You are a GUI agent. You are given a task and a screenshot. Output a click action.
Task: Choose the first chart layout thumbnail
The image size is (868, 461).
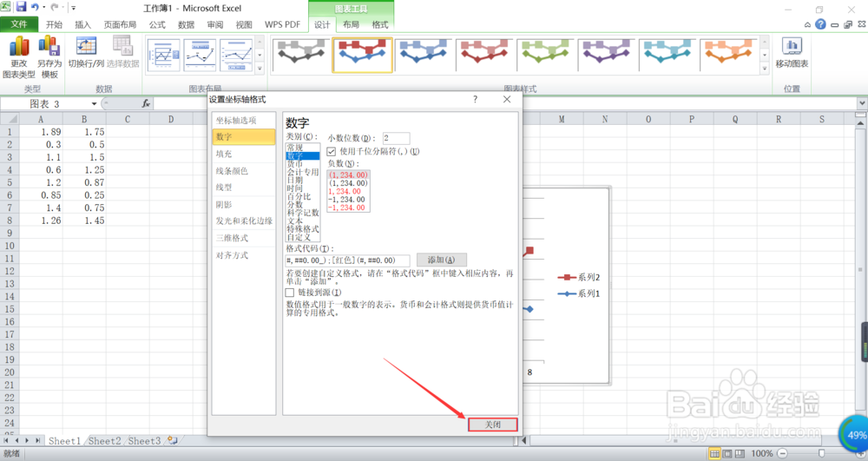[164, 56]
